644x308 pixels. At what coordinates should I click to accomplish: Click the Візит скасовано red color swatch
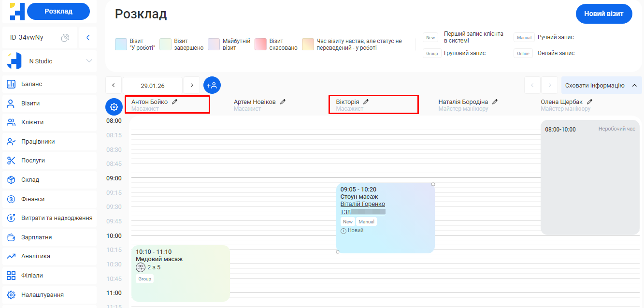261,44
